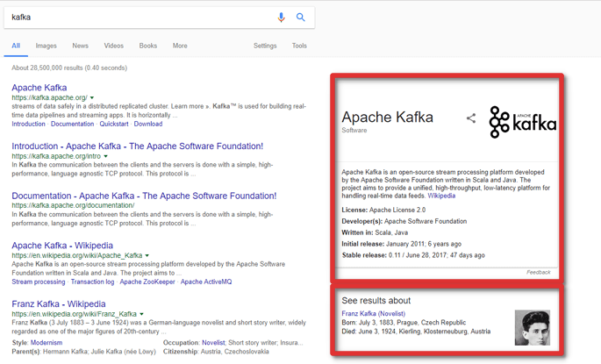This screenshot has height=364, width=601.
Task: Open Wikipedia link in knowledge panel description
Action: click(441, 196)
